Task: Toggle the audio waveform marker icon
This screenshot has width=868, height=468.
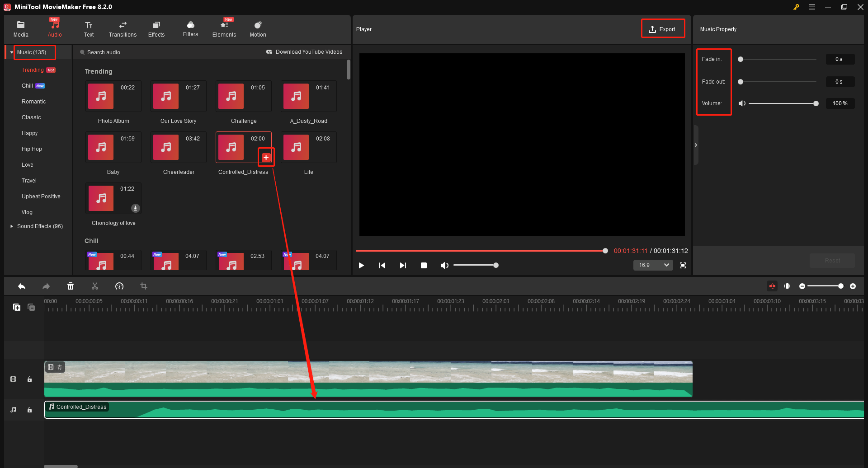Action: [788, 286]
